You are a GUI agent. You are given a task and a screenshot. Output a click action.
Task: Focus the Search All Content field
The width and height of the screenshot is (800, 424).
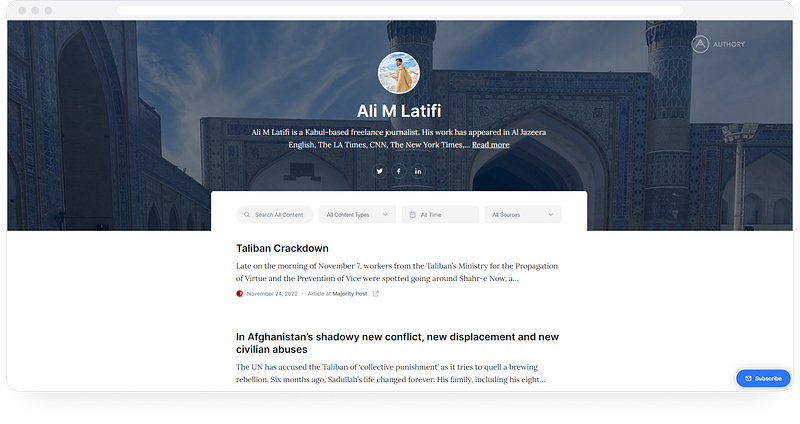point(274,215)
